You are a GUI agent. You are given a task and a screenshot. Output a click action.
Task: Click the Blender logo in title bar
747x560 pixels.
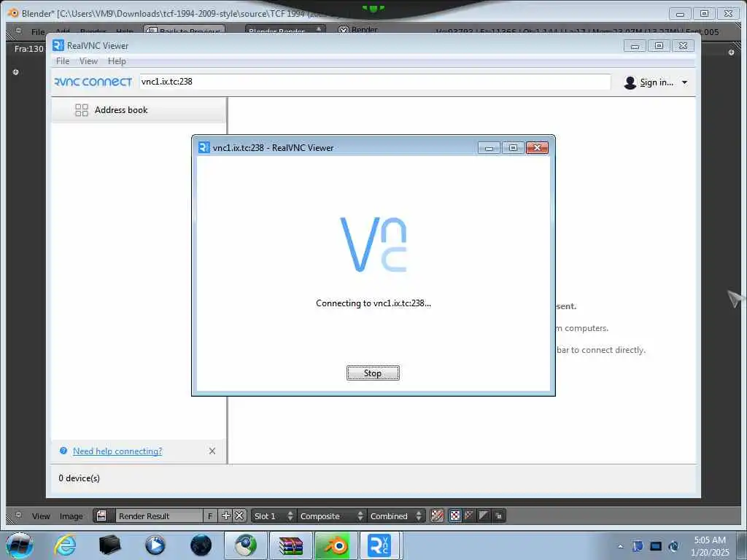[13, 13]
